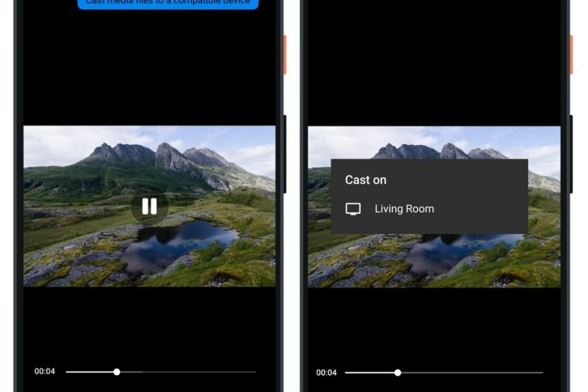Click the Cast on dialog title
The width and height of the screenshot is (588, 392).
[x=365, y=180]
